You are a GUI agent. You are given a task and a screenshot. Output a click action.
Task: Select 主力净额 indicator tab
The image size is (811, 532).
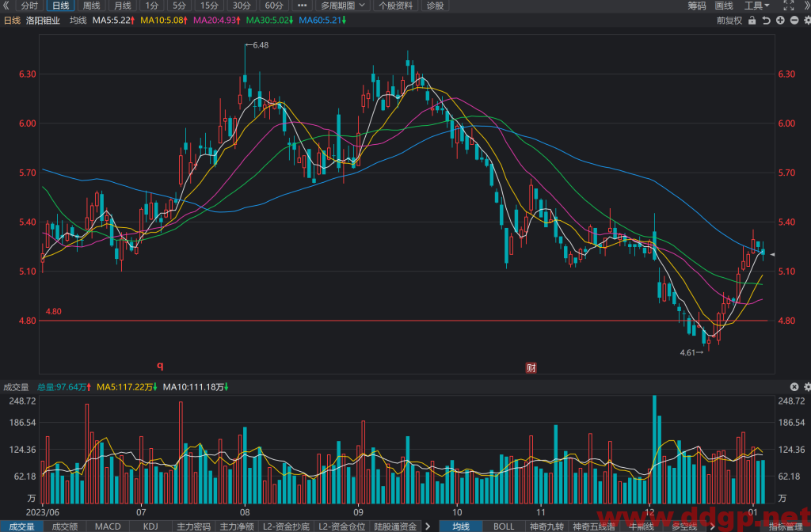(x=237, y=526)
